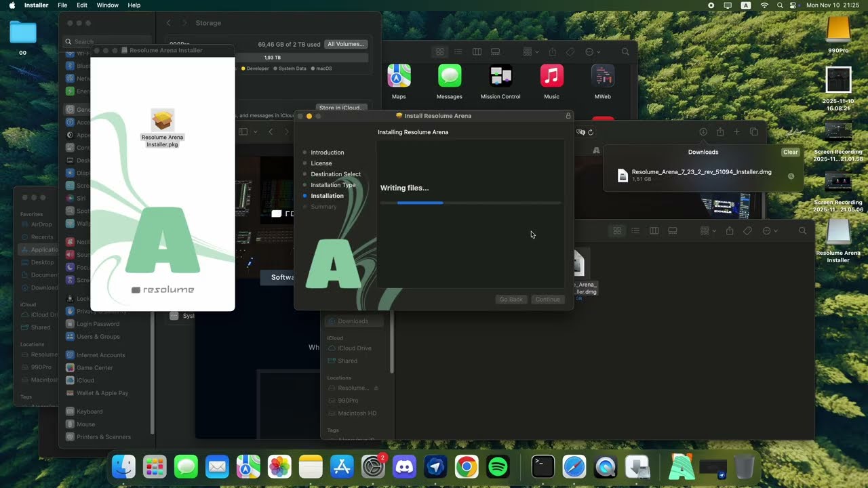Viewport: 868px width, 488px height.
Task: Click Tags icon in upper Finder toolbar
Action: click(x=571, y=52)
